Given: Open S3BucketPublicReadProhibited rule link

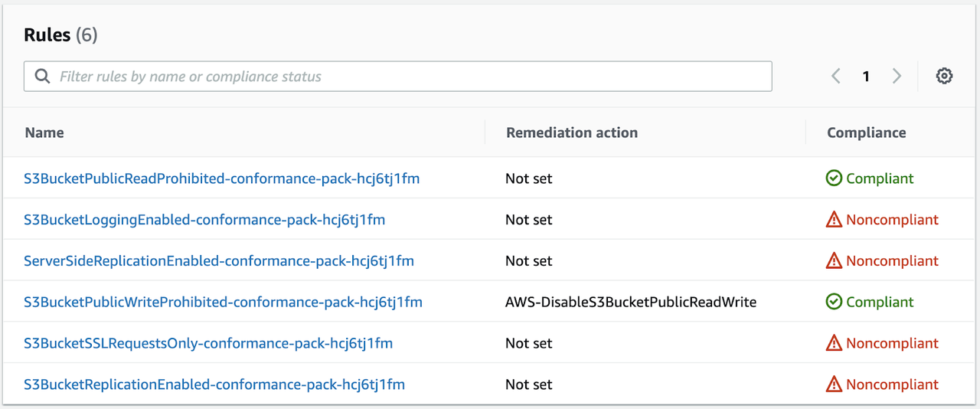Looking at the screenshot, I should (x=221, y=178).
